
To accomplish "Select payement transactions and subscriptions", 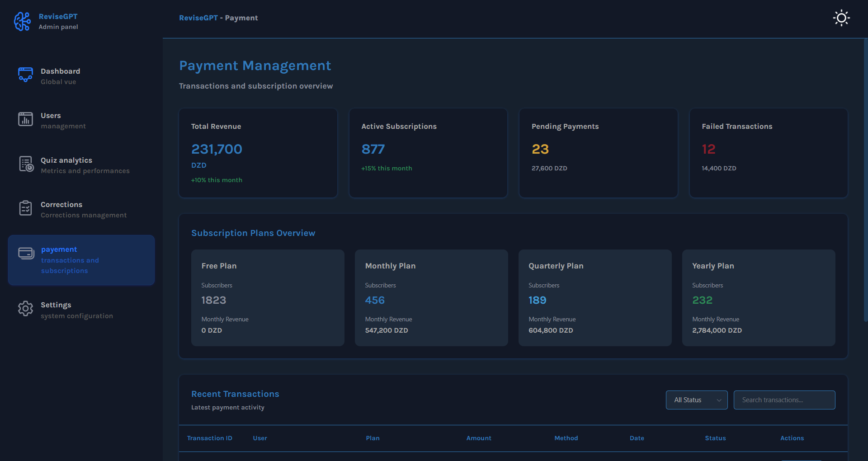I will (x=81, y=260).
